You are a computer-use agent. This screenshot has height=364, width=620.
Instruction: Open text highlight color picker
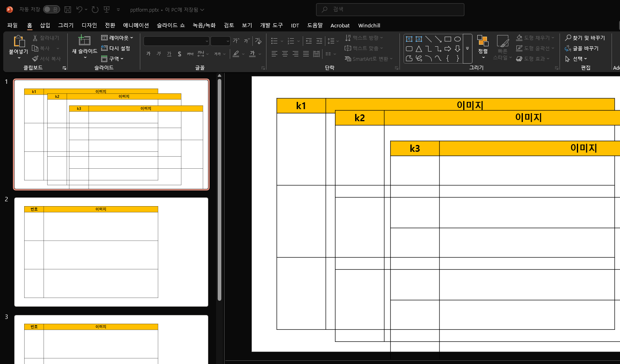pyautogui.click(x=243, y=54)
